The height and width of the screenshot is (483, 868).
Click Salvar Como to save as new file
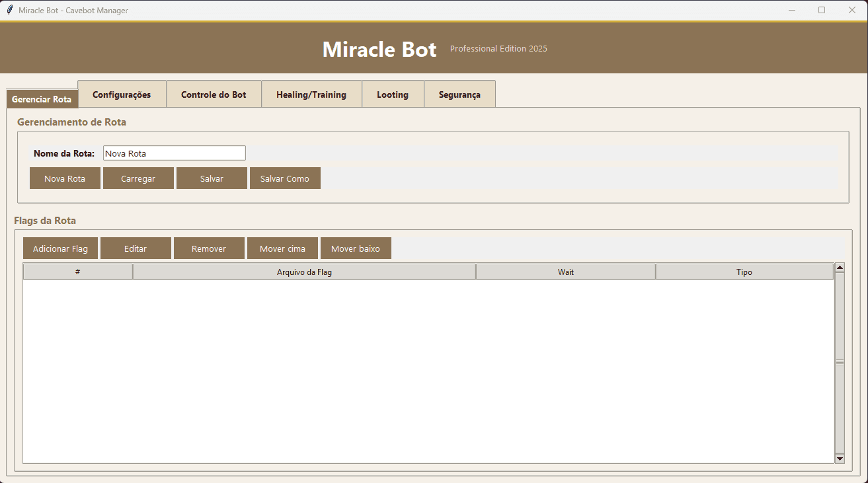(285, 178)
